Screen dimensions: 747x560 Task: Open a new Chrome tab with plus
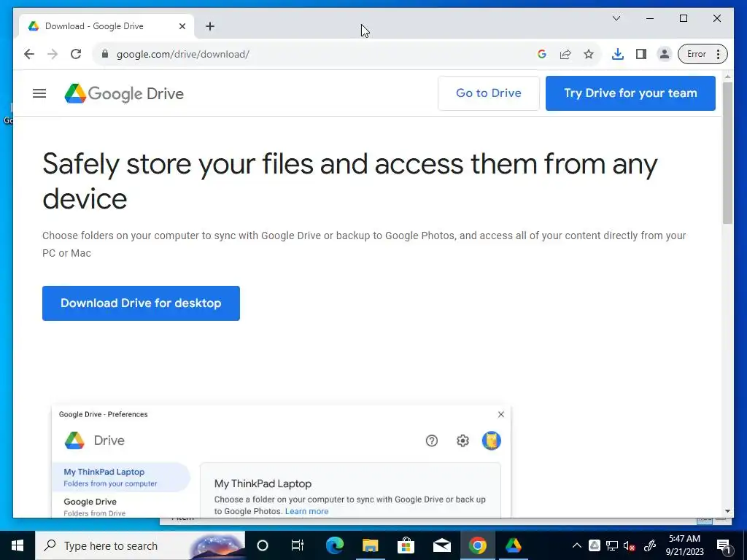pyautogui.click(x=210, y=26)
